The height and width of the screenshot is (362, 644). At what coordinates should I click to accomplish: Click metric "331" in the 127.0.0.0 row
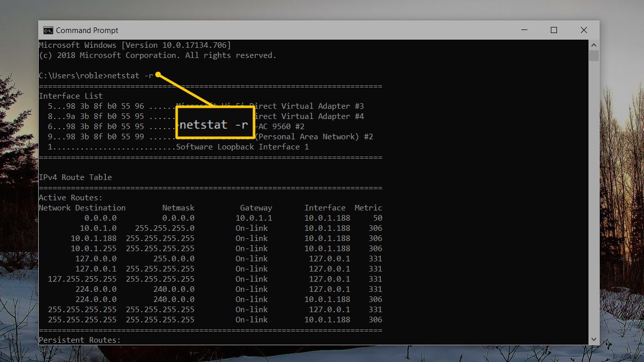click(x=375, y=259)
